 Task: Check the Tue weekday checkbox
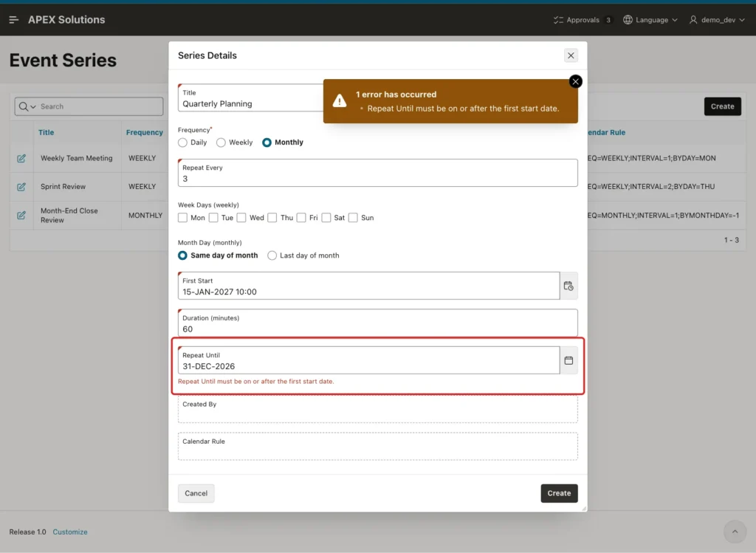pyautogui.click(x=213, y=218)
